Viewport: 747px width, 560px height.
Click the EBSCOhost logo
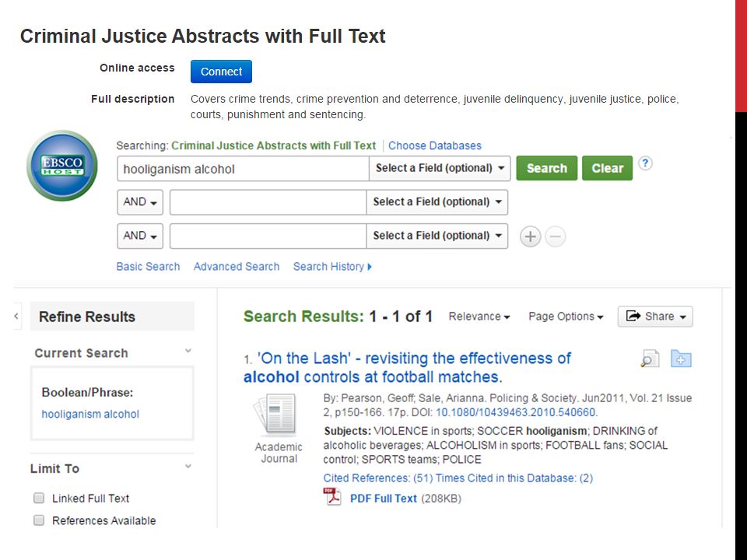(62, 165)
